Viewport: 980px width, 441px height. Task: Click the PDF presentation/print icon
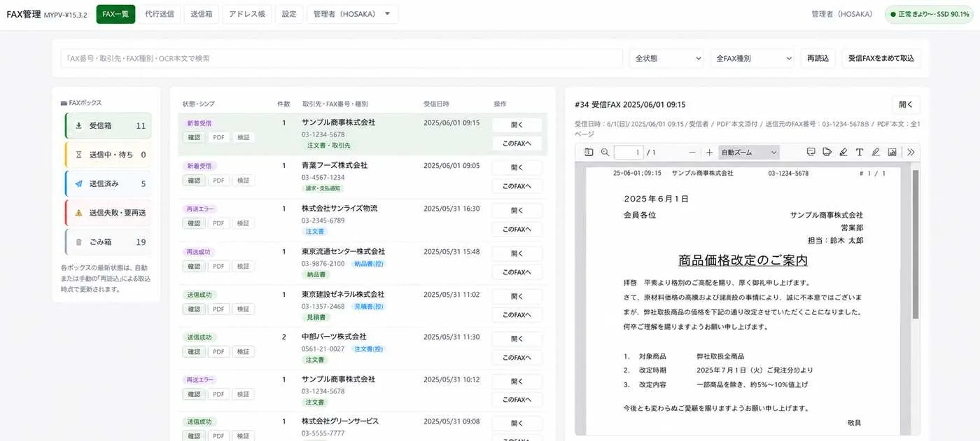pos(811,152)
